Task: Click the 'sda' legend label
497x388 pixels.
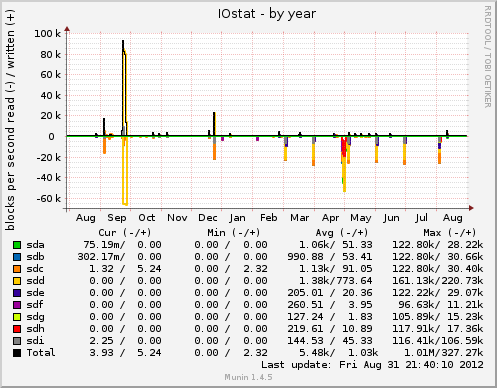Action: coord(35,245)
